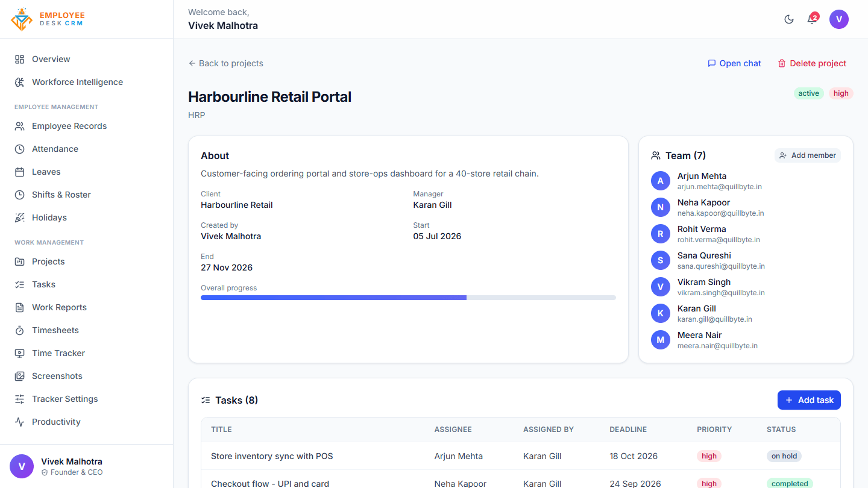Navigate to Attendance
This screenshot has height=488, width=868.
(87, 149)
